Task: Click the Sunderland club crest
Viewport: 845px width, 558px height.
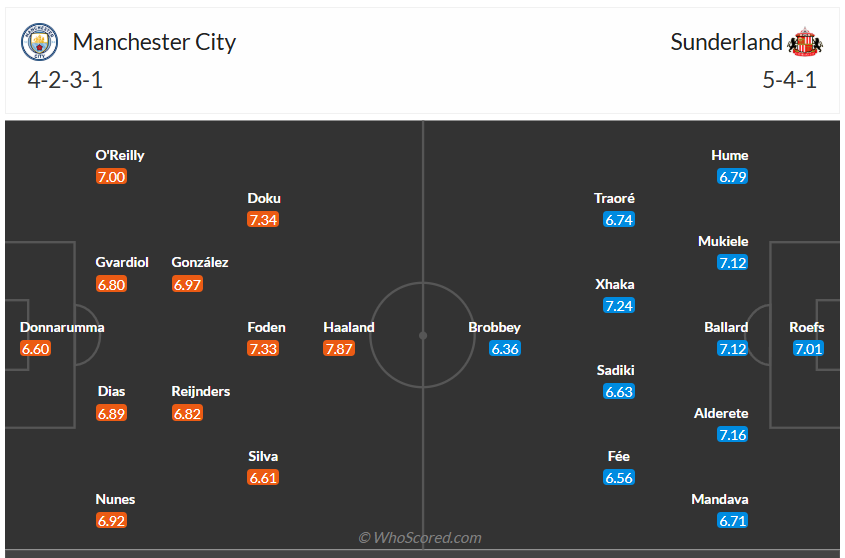Action: [805, 42]
